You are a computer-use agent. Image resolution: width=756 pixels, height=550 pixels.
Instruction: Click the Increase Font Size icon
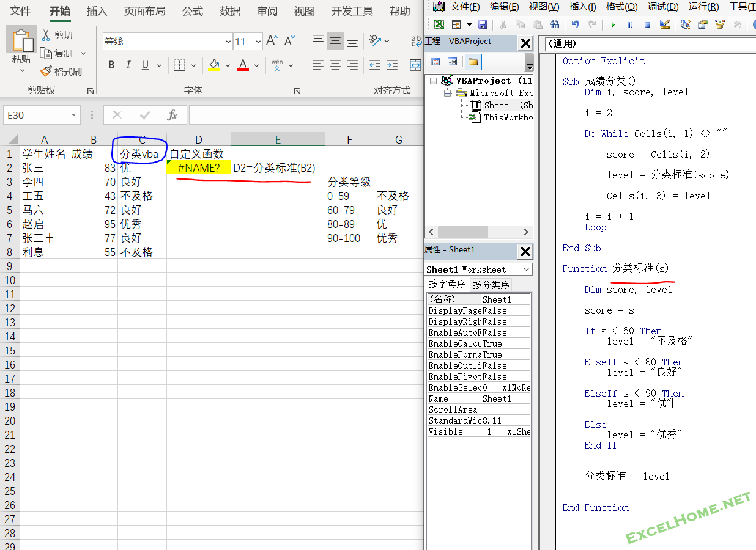pos(273,42)
